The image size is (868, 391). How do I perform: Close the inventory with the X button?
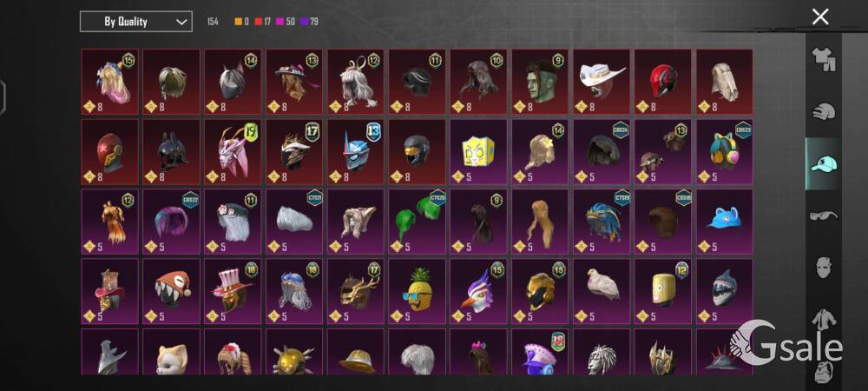(x=820, y=17)
